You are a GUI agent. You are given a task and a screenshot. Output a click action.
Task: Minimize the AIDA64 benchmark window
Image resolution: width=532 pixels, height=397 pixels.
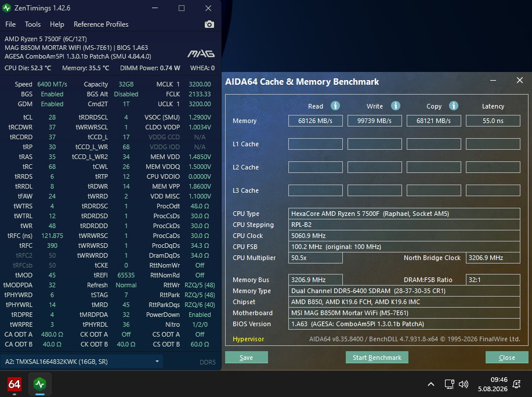pos(493,81)
